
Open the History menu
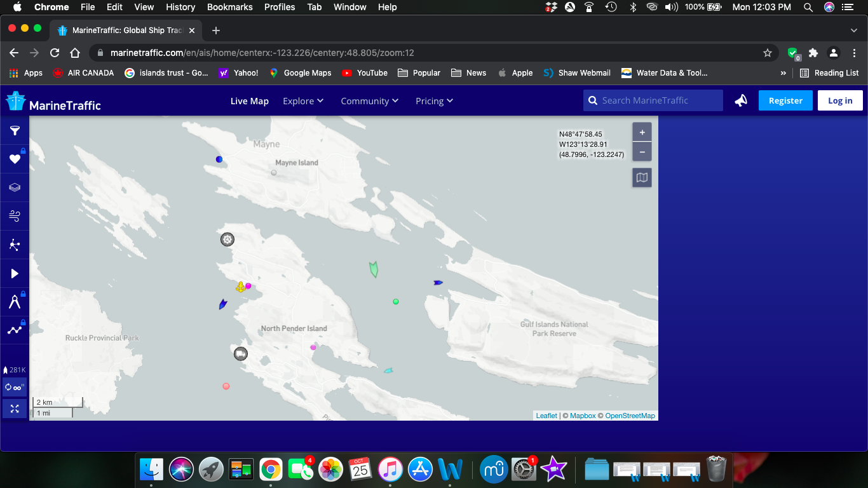click(x=180, y=7)
